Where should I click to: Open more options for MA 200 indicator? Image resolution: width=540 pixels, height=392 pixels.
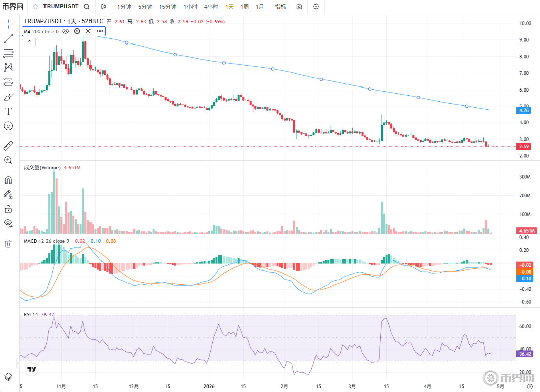[x=100, y=31]
